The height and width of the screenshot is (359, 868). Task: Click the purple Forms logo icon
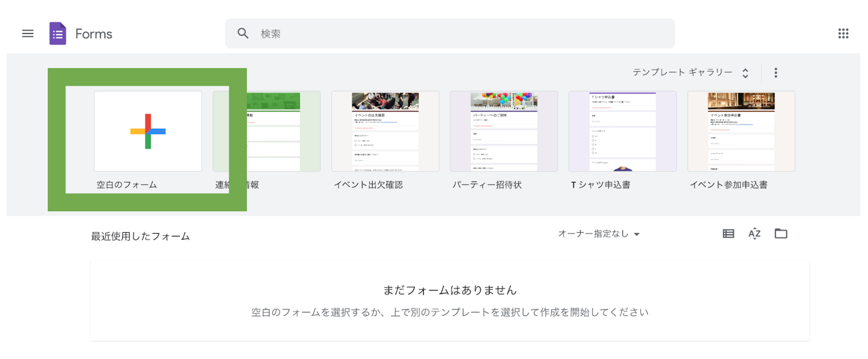point(58,33)
